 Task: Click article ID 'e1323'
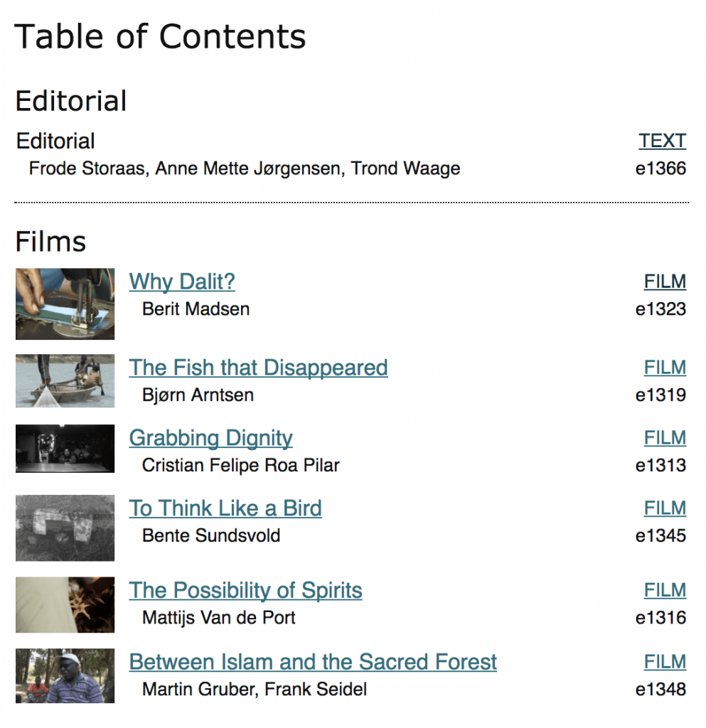point(660,309)
